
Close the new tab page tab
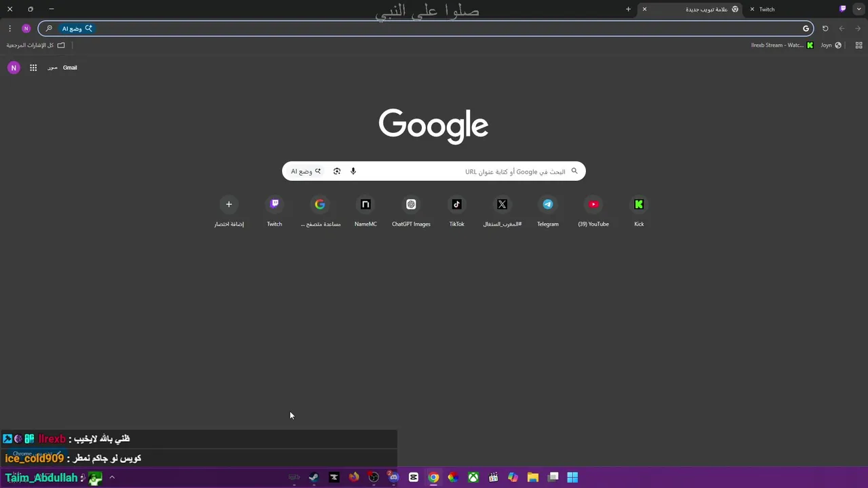click(644, 9)
